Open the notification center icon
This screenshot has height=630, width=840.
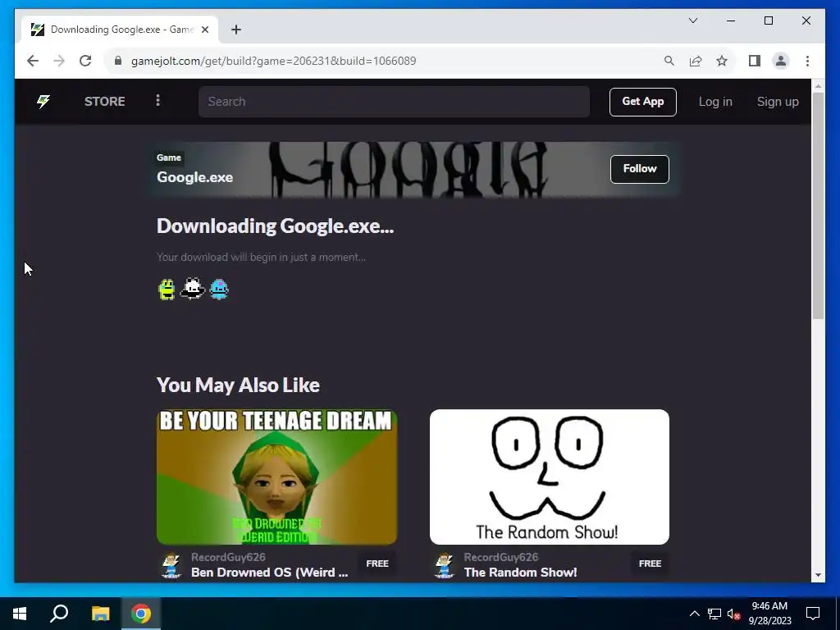[x=813, y=614]
